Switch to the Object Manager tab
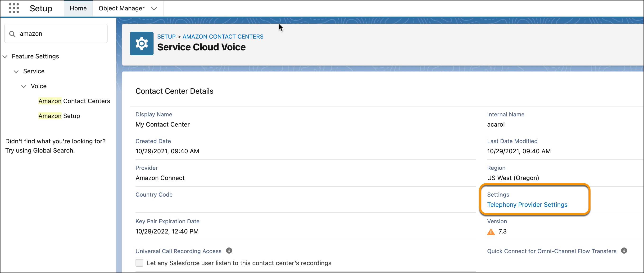Screen dimensions: 644x273 (122, 8)
